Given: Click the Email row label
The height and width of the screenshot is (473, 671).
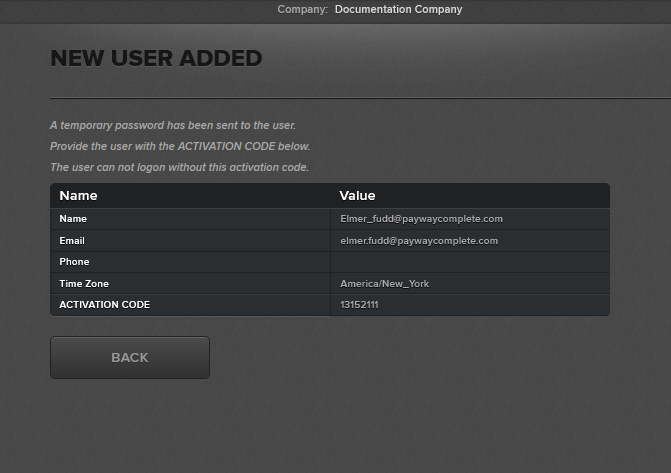Looking at the screenshot, I should coord(72,241).
